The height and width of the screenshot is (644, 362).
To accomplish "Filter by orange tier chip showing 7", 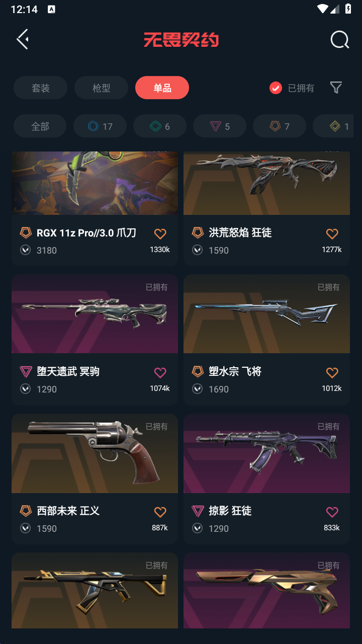I will click(x=280, y=126).
